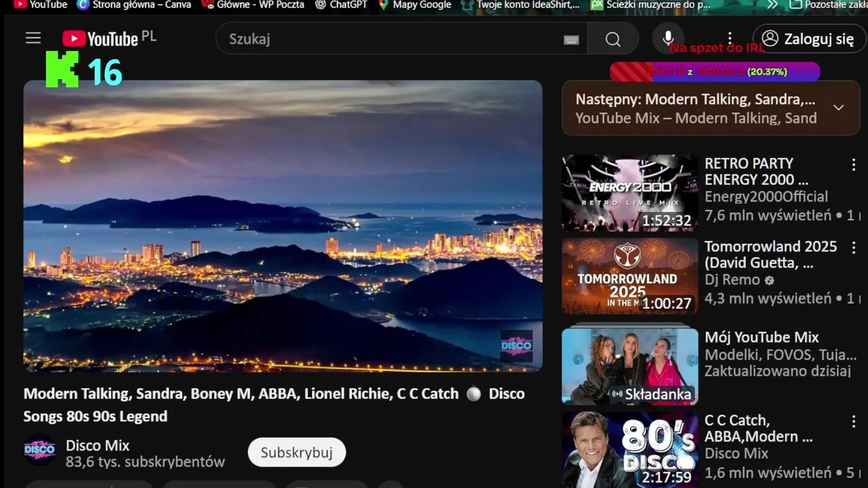Open the RETRO PARTY ENERGY 2000 title
Screen dimensions: 868x488
[x=756, y=171]
